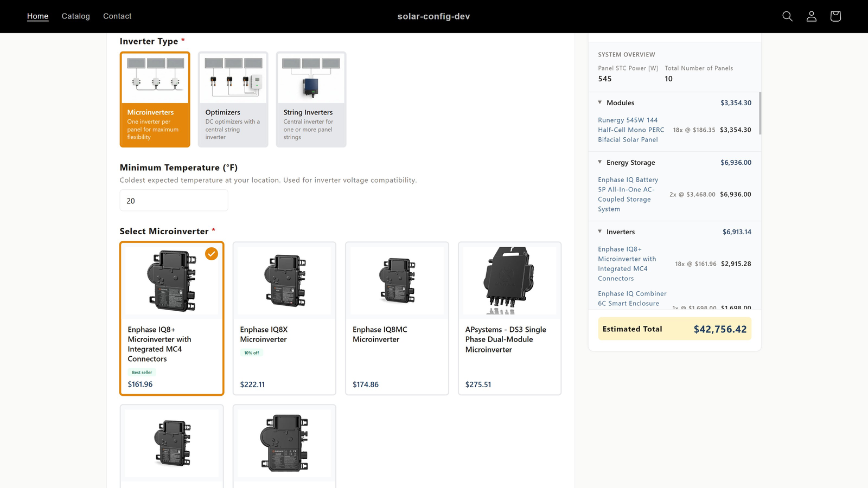
Task: Click the system overview panel scrollbar
Action: coord(760,113)
